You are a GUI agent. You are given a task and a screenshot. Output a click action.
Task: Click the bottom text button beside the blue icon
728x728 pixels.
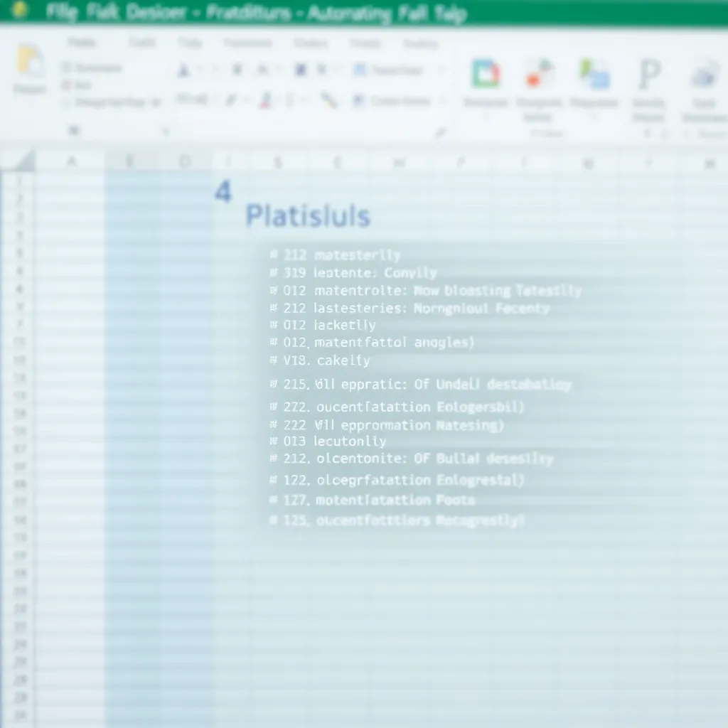(x=400, y=101)
